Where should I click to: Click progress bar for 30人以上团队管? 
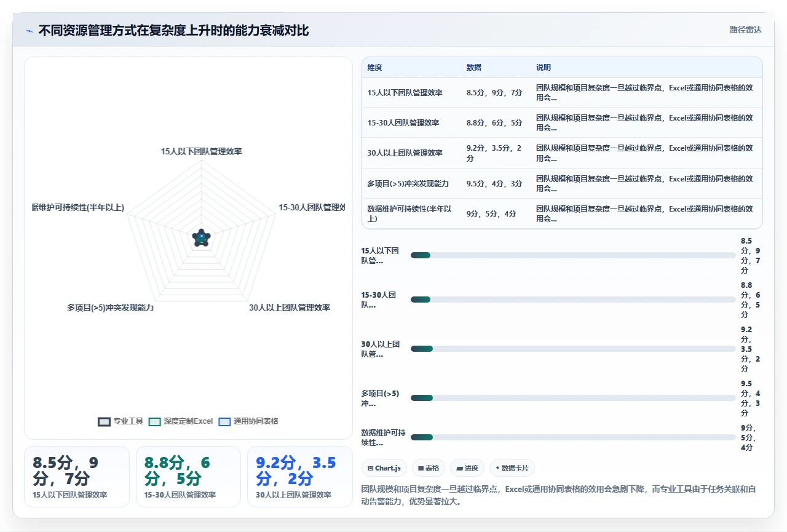(x=573, y=349)
